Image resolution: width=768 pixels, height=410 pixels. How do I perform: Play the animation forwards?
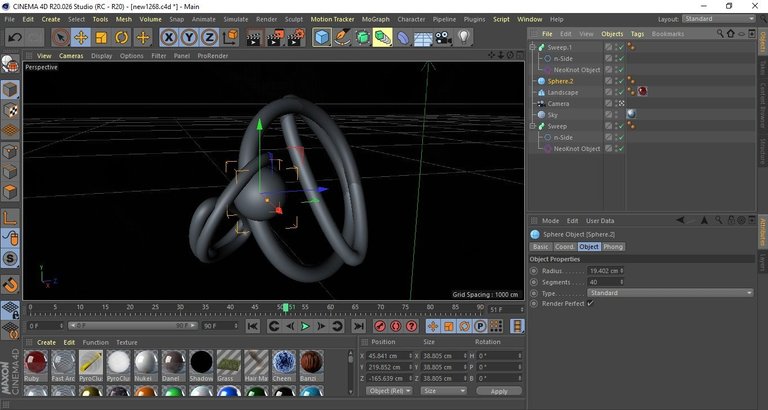305,326
